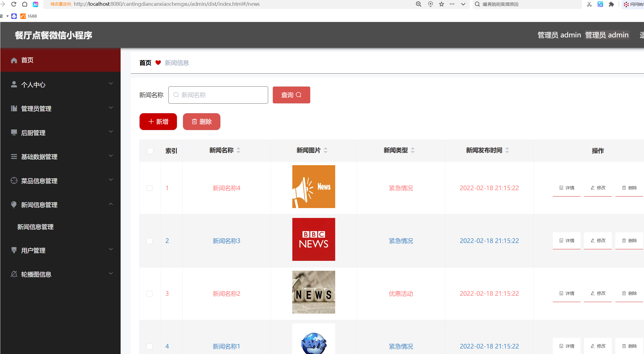Open 首页 from the breadcrumb
Viewport: 644px width, 354px height.
[x=145, y=62]
